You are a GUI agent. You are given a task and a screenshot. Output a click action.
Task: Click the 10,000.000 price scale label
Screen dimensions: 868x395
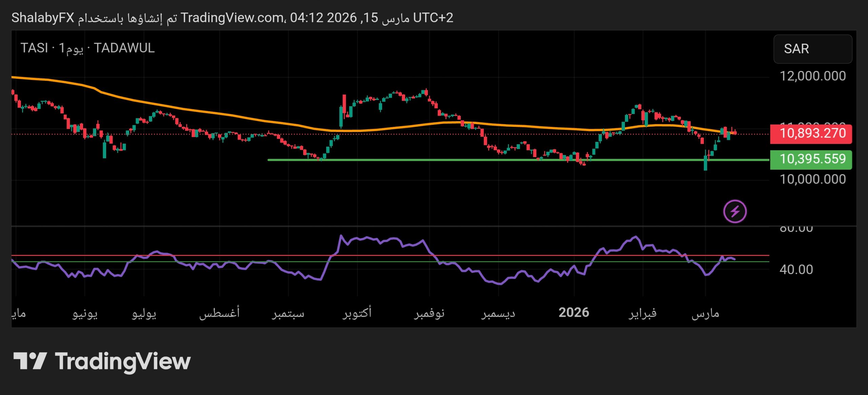click(x=812, y=179)
